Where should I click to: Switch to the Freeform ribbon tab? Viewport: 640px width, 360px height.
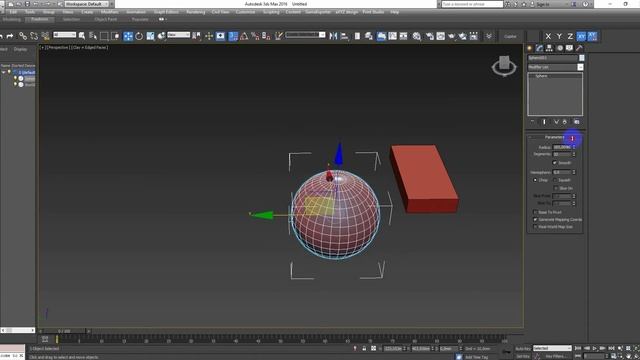click(40, 19)
